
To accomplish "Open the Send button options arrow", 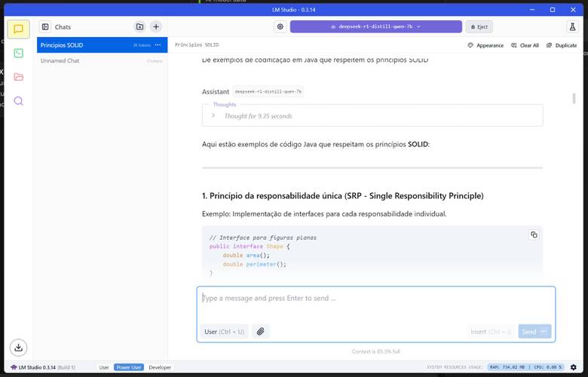I will (x=544, y=331).
